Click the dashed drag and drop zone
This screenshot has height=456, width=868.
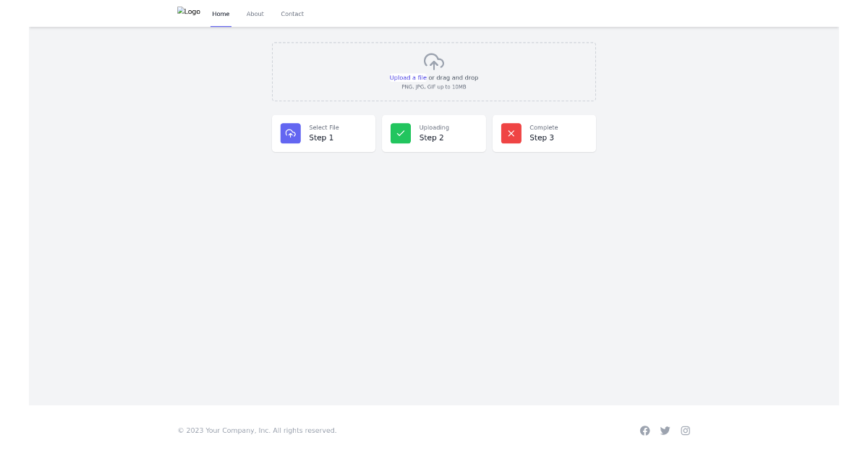434,72
